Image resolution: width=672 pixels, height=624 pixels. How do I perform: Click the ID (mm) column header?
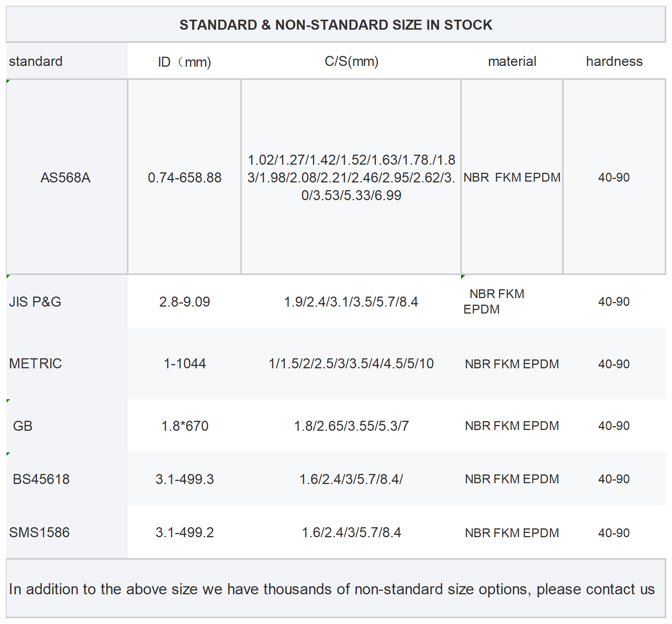coord(184,62)
